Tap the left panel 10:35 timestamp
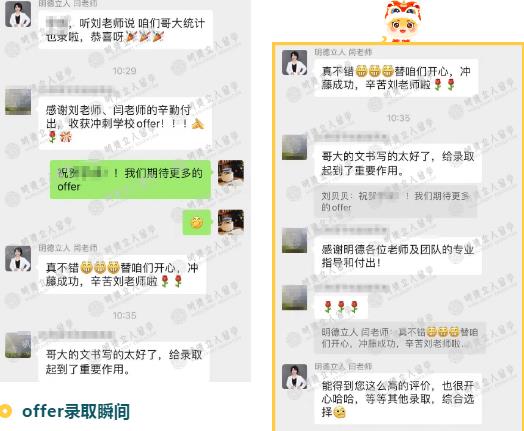 pos(124,315)
